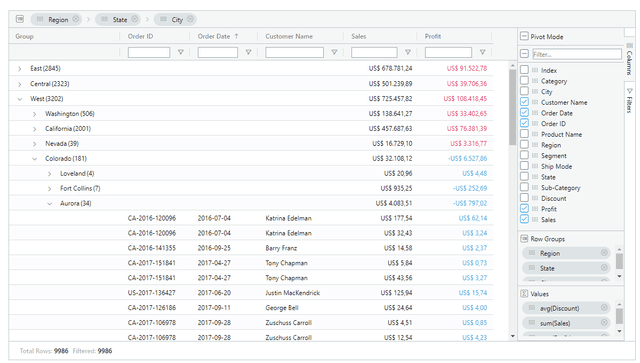Remove State from Row Groups panel
The height and width of the screenshot is (363, 640).
[604, 268]
